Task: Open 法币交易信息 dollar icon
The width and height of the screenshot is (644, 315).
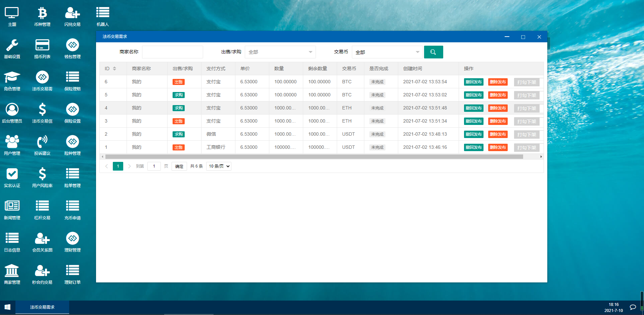Action: [x=42, y=113]
